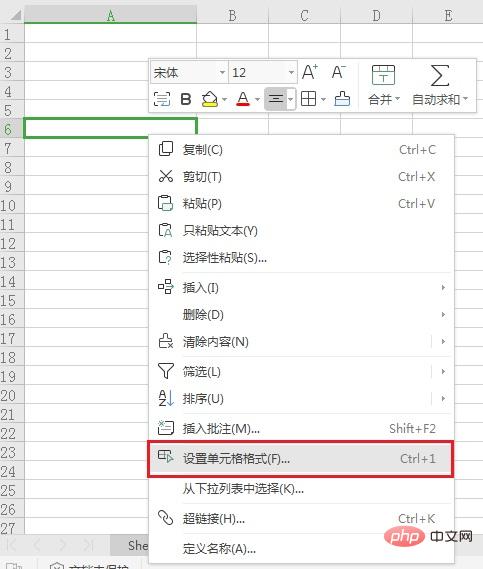This screenshot has width=483, height=569.
Task: Apply the yellow fill color
Action: click(210, 99)
